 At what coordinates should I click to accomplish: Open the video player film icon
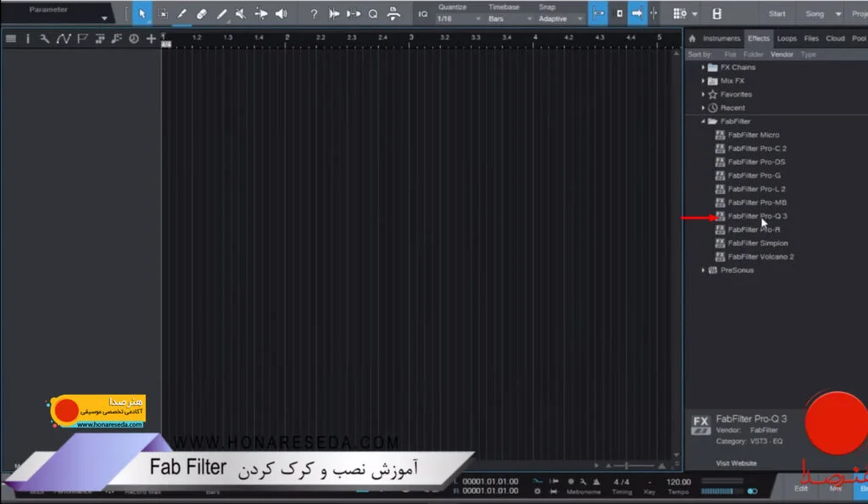point(717,14)
